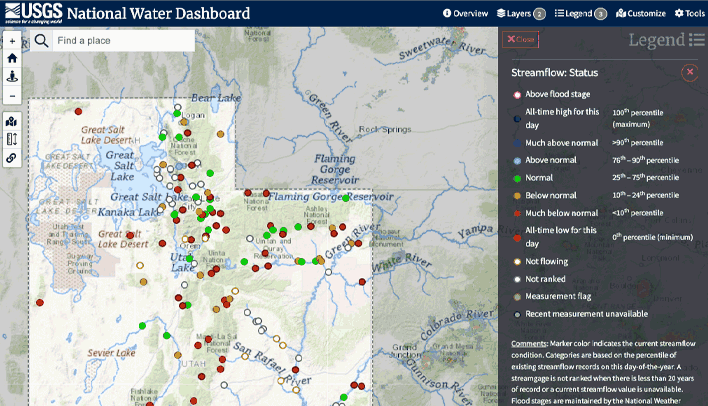Image resolution: width=708 pixels, height=406 pixels.
Task: Click the magnifier search icon
Action: click(x=42, y=41)
